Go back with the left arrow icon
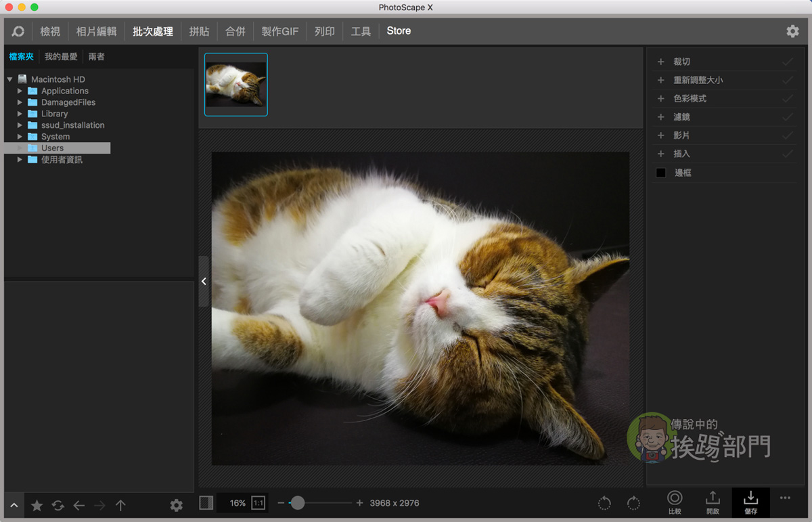This screenshot has width=812, height=522. point(79,505)
